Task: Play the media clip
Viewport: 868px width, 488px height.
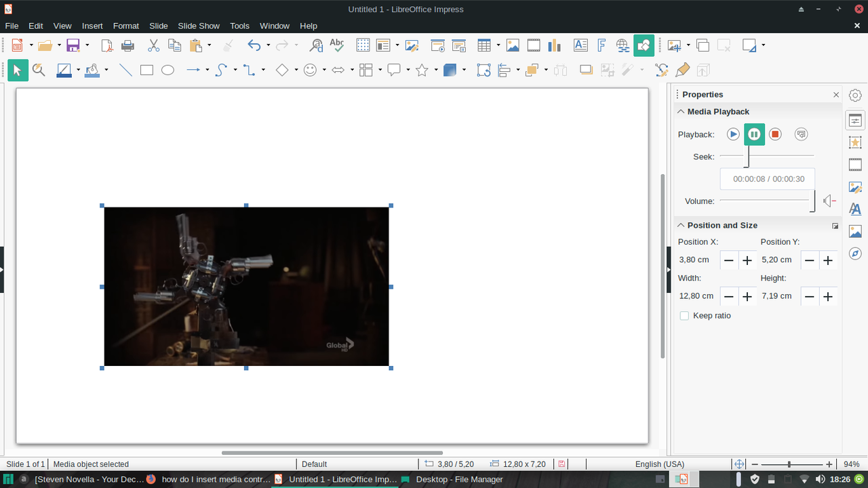Action: point(733,134)
